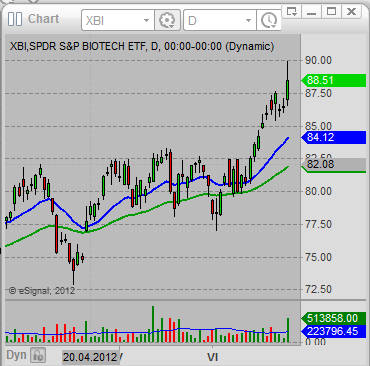
Task: Select the blue 84.12 moving average label
Action: [334, 137]
